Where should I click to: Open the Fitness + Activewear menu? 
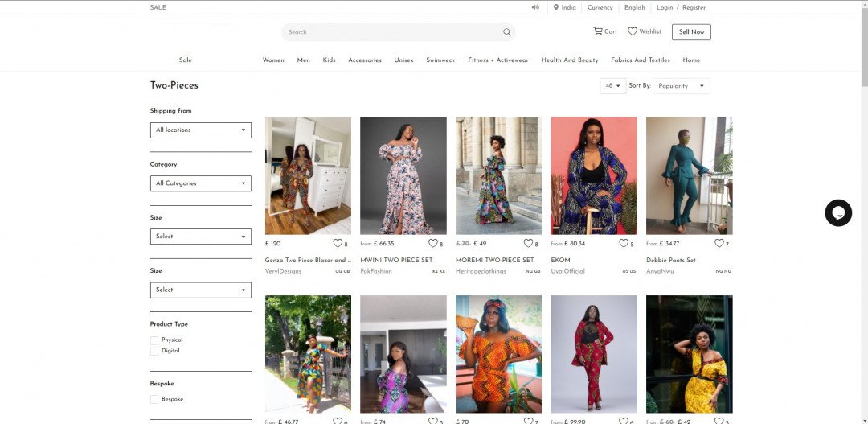pyautogui.click(x=498, y=60)
